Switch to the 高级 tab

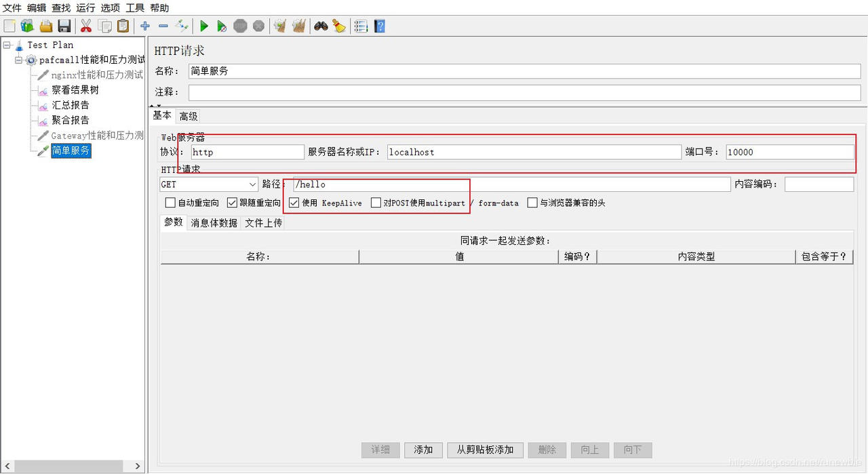point(188,116)
